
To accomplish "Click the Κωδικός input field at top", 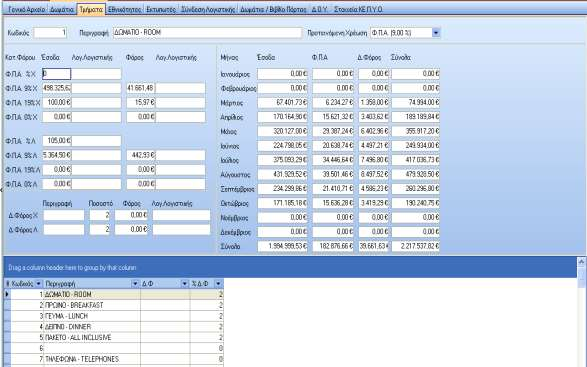I will (51, 33).
